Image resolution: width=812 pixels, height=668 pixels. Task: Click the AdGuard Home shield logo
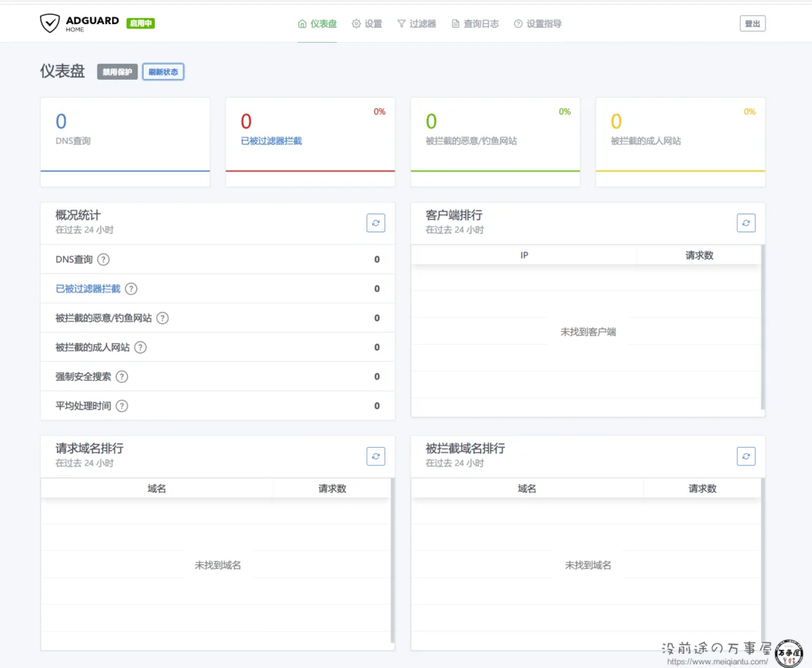tap(50, 23)
